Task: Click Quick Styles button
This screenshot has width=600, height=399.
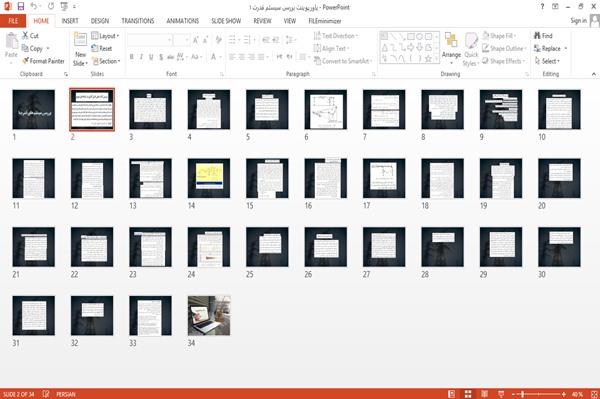Action: point(471,49)
